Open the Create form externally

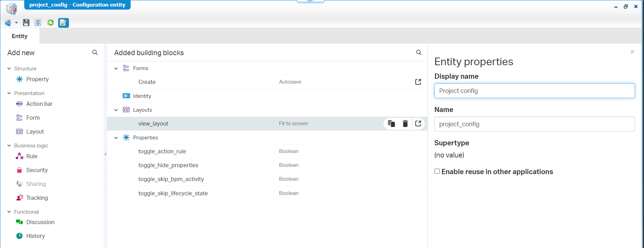(418, 82)
